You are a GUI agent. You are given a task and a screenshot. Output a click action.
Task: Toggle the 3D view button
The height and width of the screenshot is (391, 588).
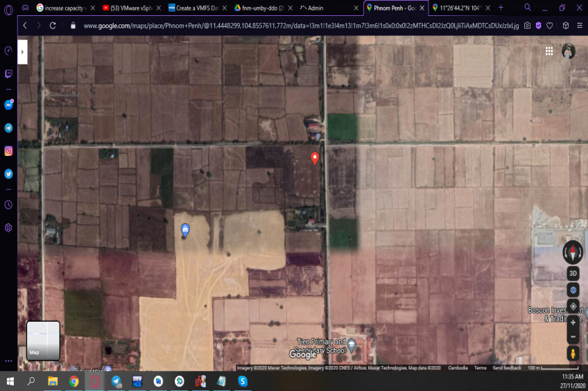pos(573,273)
